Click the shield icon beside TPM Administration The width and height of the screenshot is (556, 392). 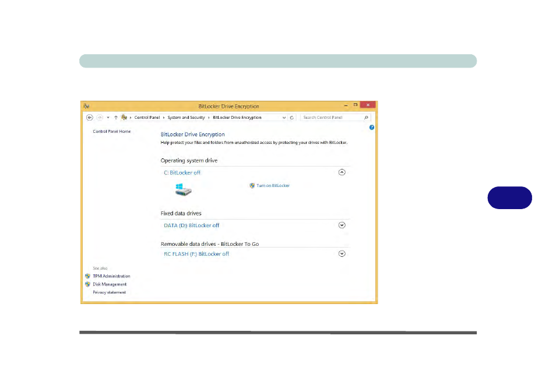click(x=87, y=276)
